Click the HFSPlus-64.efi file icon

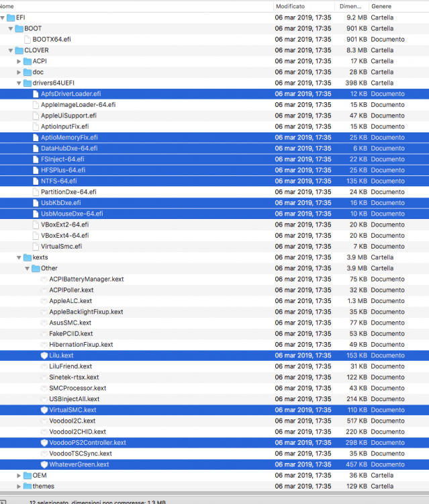(x=36, y=171)
